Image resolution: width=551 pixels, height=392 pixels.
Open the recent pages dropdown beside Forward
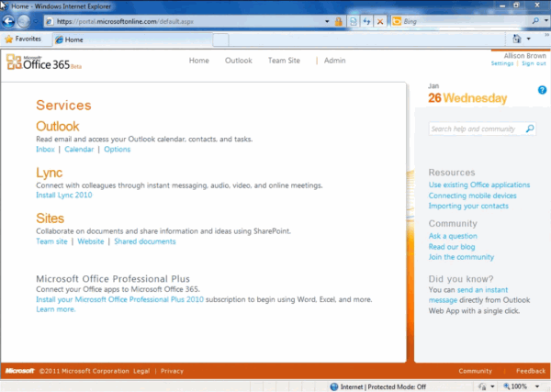coord(36,21)
